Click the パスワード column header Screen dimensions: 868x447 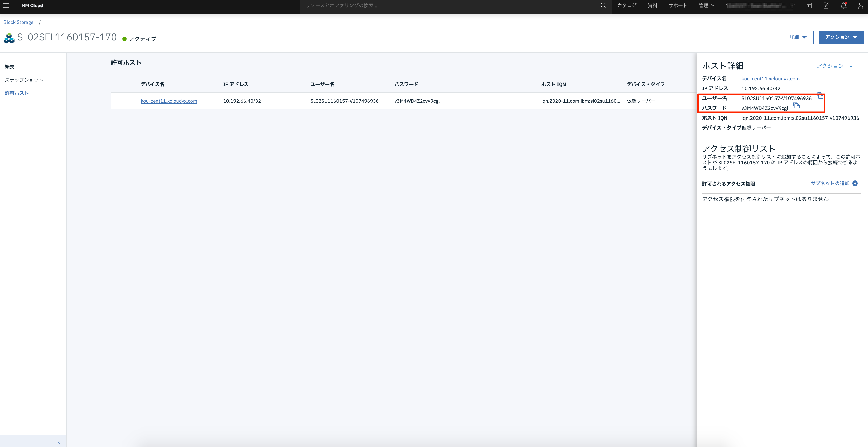point(406,84)
